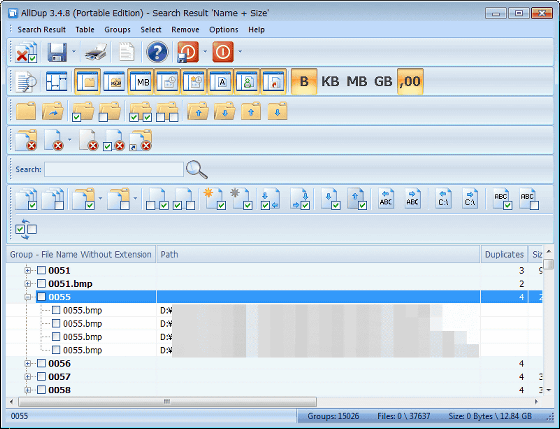560x429 pixels.
Task: Open dropdown beside folder-check select icon
Action: tap(100, 198)
